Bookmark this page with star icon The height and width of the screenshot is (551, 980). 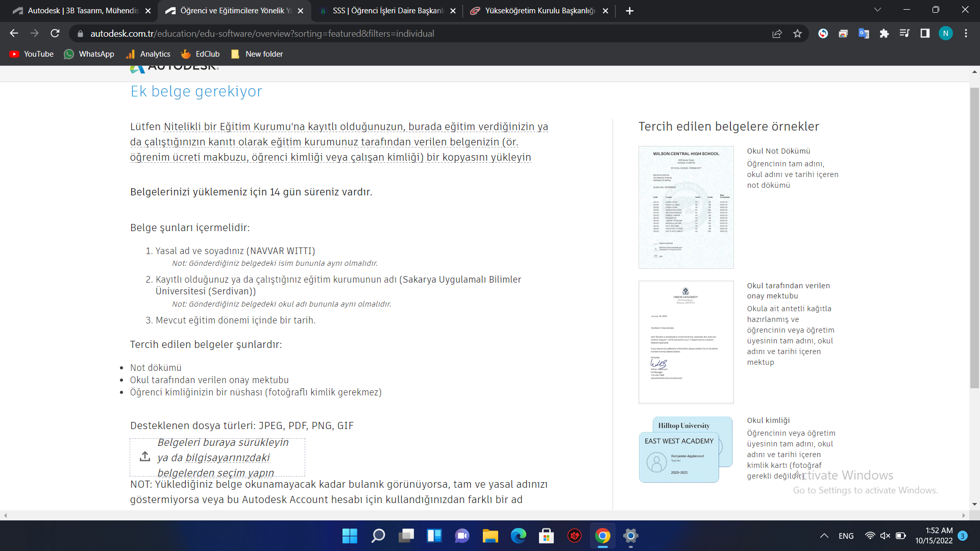(797, 34)
